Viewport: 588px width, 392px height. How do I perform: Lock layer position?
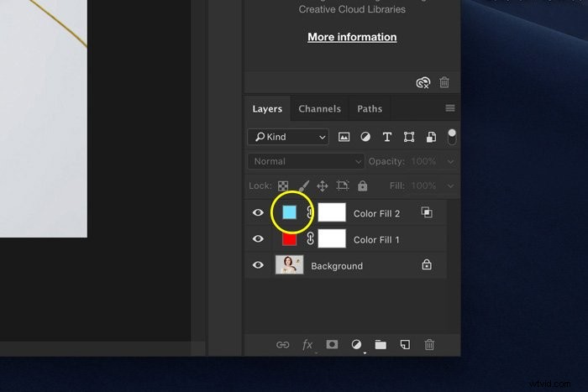point(323,186)
